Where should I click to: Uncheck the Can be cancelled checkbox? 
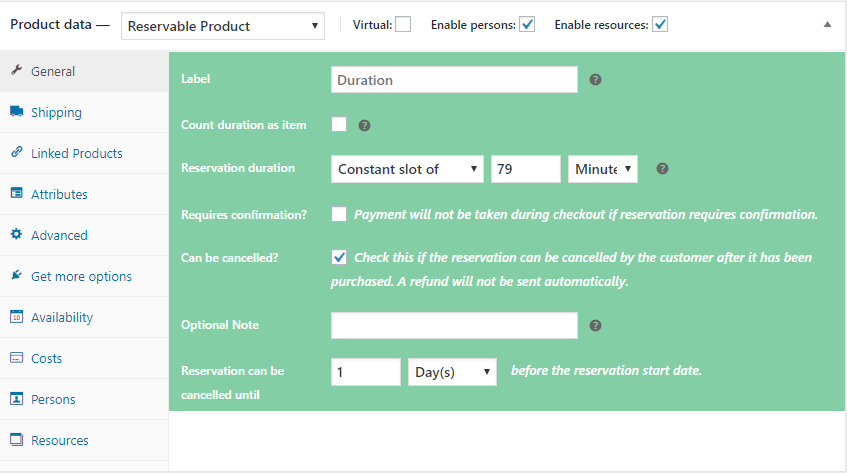pyautogui.click(x=339, y=257)
